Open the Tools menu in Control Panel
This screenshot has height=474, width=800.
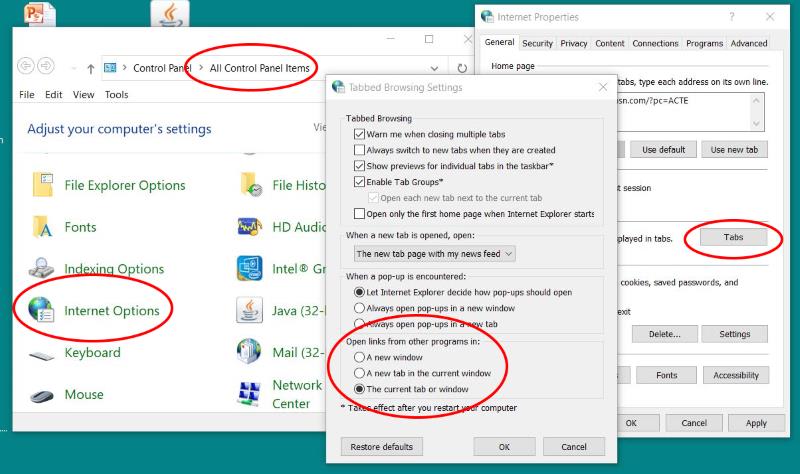(116, 94)
